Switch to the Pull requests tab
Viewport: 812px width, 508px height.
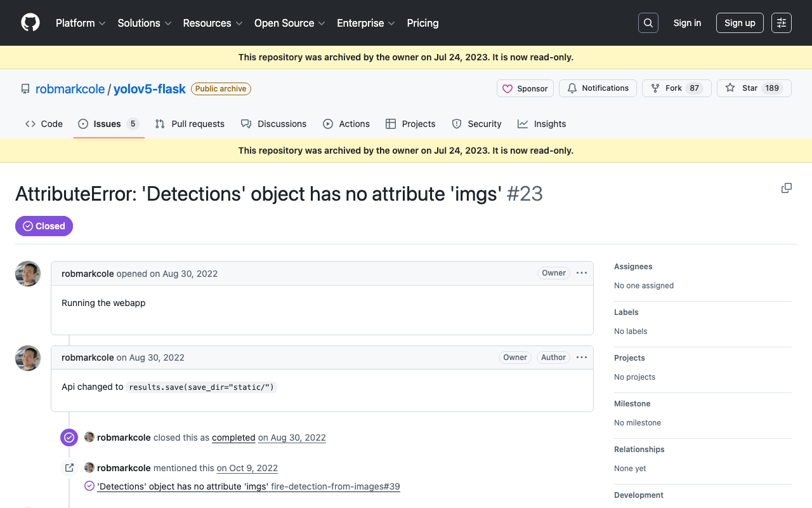coord(190,124)
